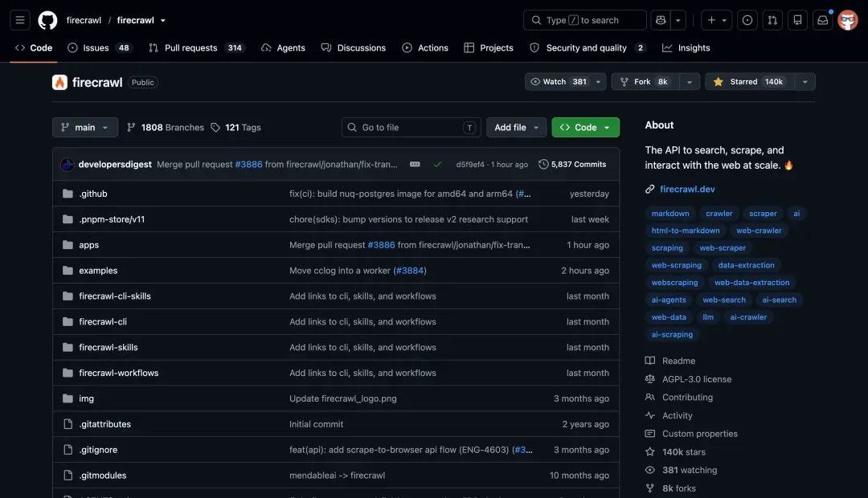Screen dimensions: 868x498
Task: Open the hamburger navigation menu
Action: pyautogui.click(x=20, y=20)
